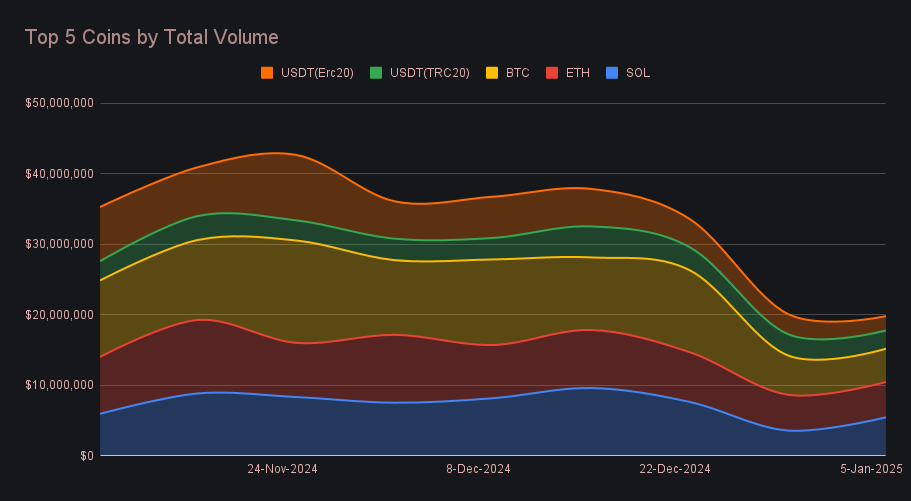
Task: Click the 5-Jan-2025 x-axis date label
Action: [x=871, y=469]
